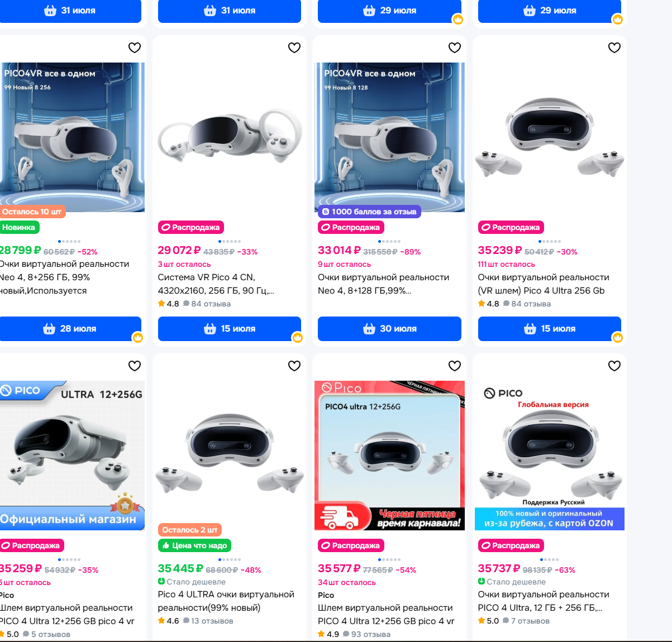Add to cart with 28 июля delivery
This screenshot has height=642, width=672.
70,329
